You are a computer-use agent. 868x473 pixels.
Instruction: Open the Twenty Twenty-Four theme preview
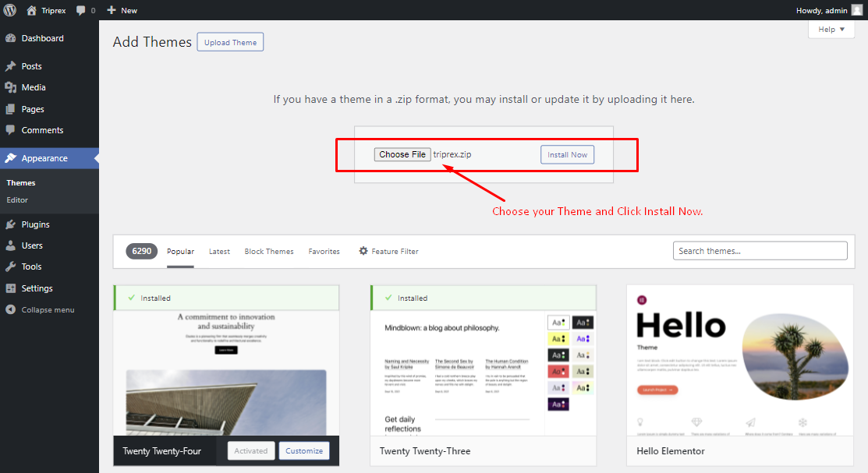click(x=226, y=373)
